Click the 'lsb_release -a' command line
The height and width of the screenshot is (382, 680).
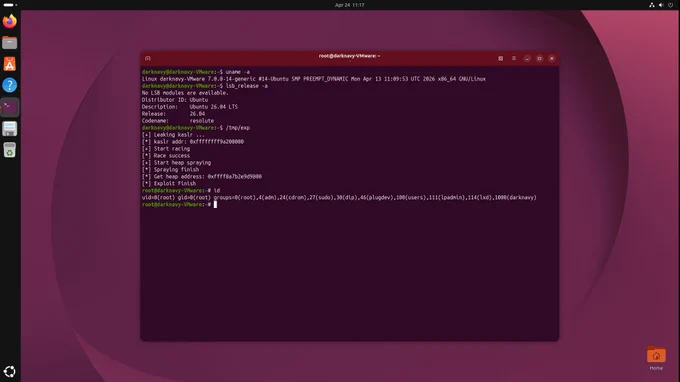[x=205, y=86]
